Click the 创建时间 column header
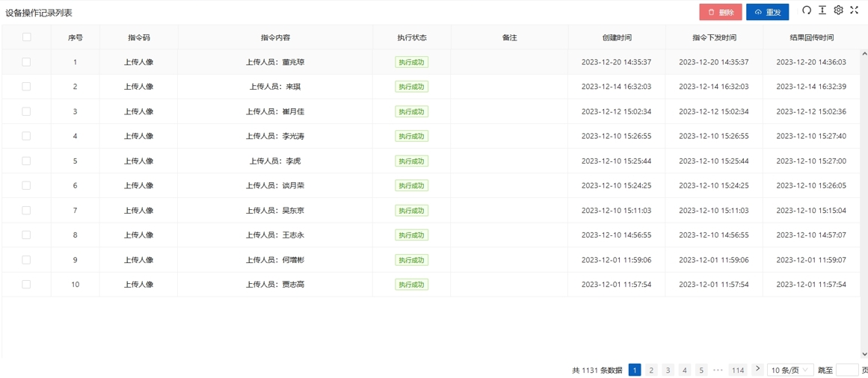Image resolution: width=868 pixels, height=378 pixels. tap(617, 37)
